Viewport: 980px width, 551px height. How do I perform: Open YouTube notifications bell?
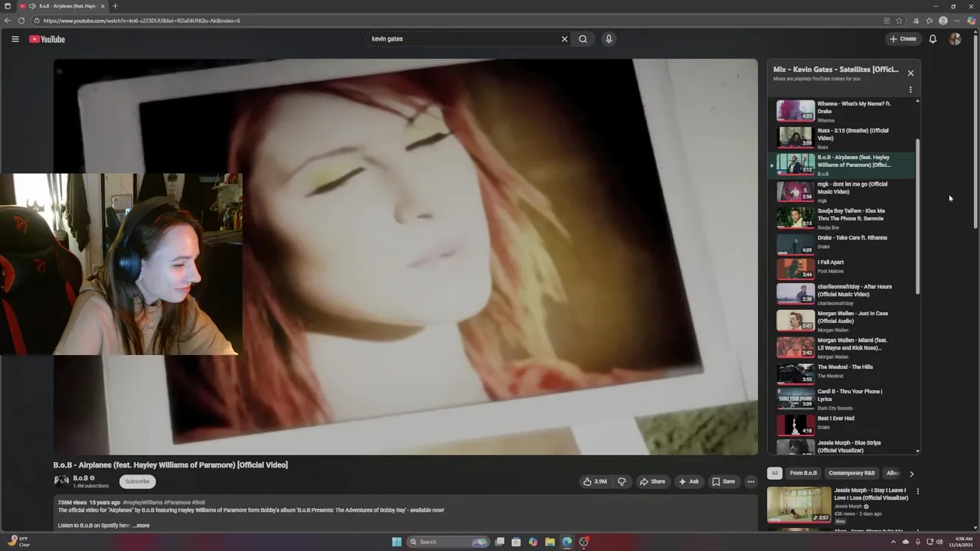[933, 39]
